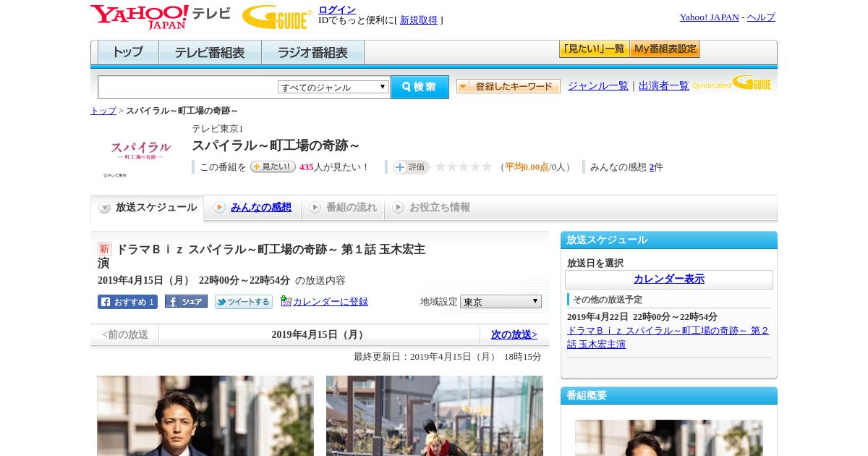Click the 平均0.00点 rating text
The width and height of the screenshot is (868, 456).
(527, 167)
